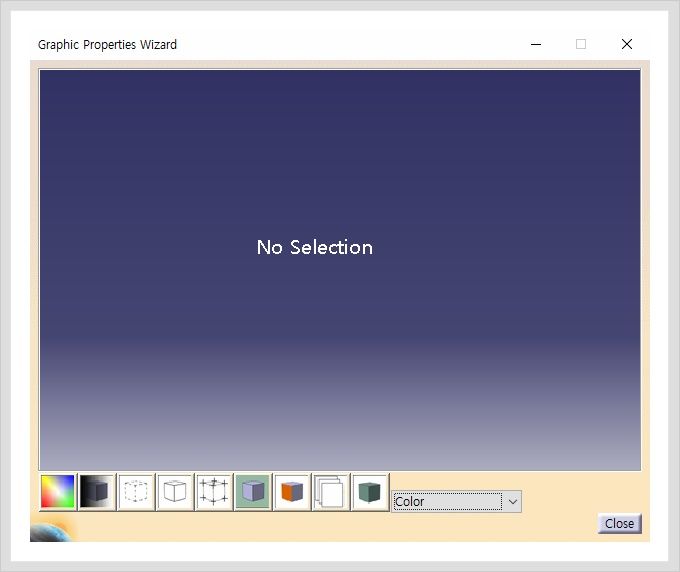Select the white wireframe cube icon
The height and width of the screenshot is (572, 680).
coord(175,492)
